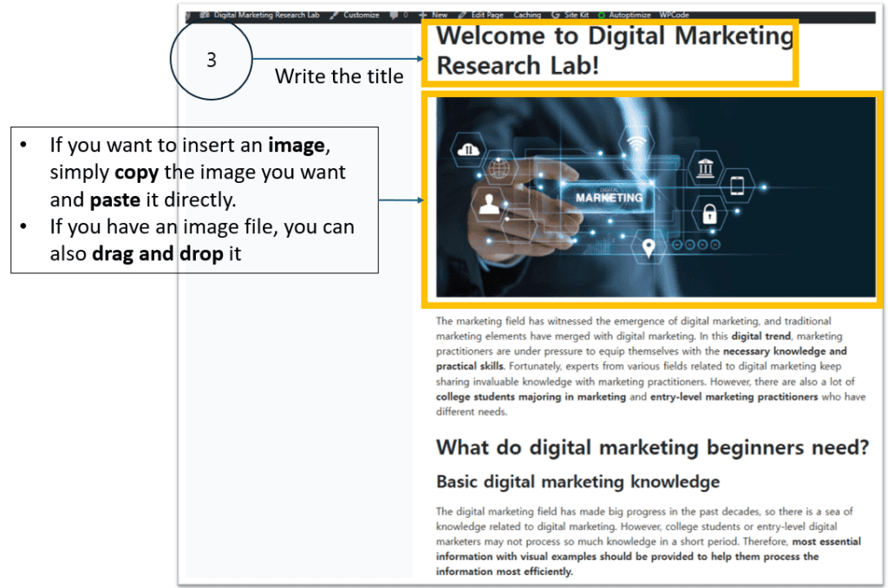Click the location pin icon in banner
This screenshot has height=588, width=888.
tap(648, 249)
